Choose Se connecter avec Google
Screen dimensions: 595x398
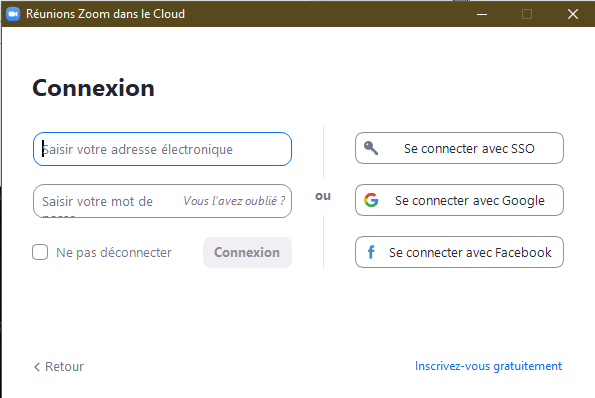[459, 200]
